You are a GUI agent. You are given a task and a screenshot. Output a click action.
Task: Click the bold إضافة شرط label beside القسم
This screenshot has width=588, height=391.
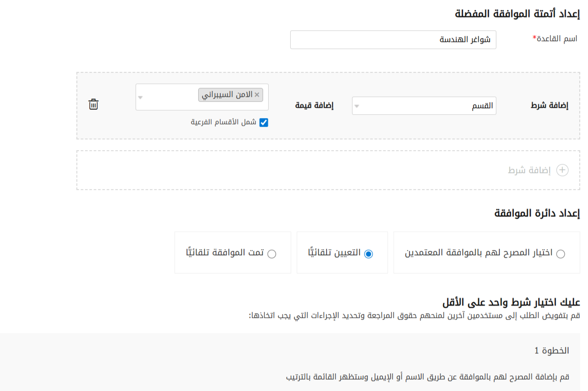click(549, 106)
